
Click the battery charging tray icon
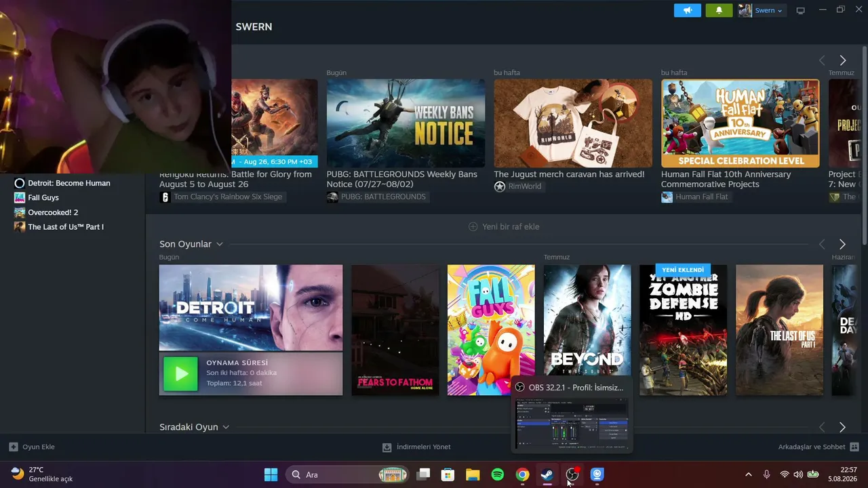point(812,474)
